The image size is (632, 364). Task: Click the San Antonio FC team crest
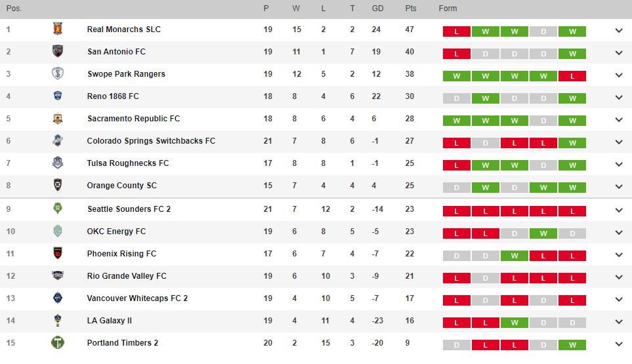tap(58, 51)
